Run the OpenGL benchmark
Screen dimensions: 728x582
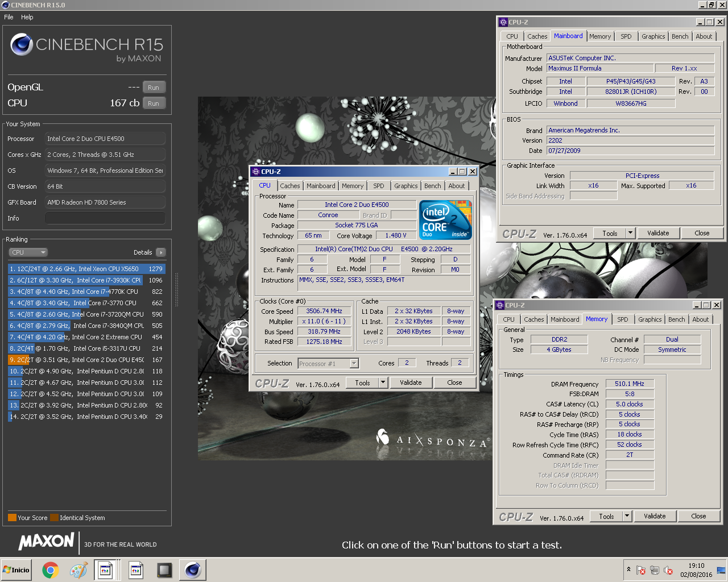point(154,88)
